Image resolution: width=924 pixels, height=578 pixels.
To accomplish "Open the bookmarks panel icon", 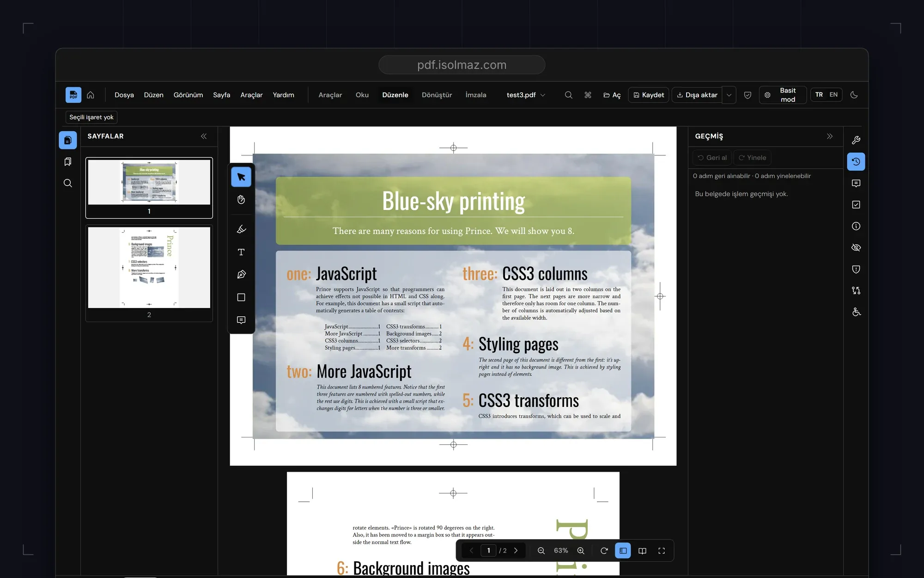I will (x=68, y=161).
